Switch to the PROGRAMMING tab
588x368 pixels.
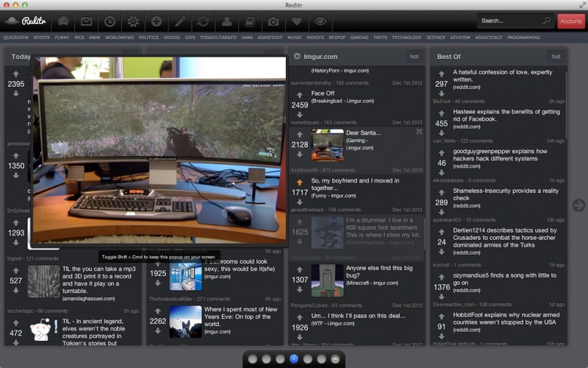(523, 38)
